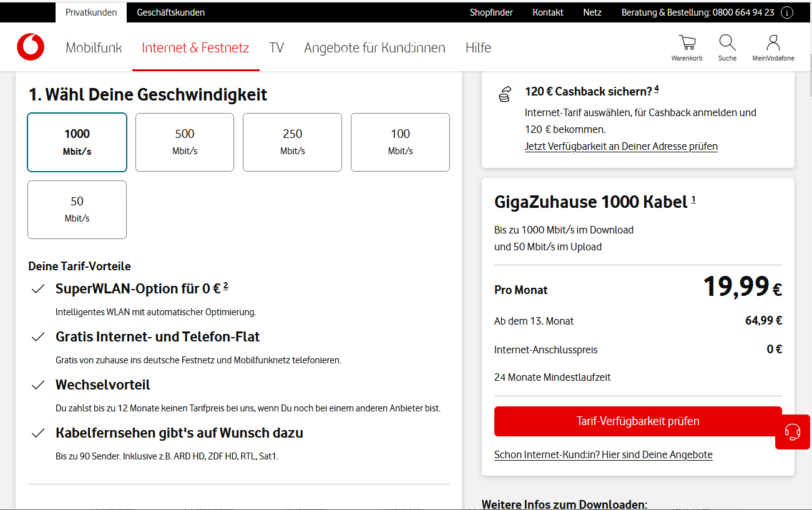Click footnote 4 next to Cashback heading
Screen dimensions: 812x510
[x=657, y=89]
